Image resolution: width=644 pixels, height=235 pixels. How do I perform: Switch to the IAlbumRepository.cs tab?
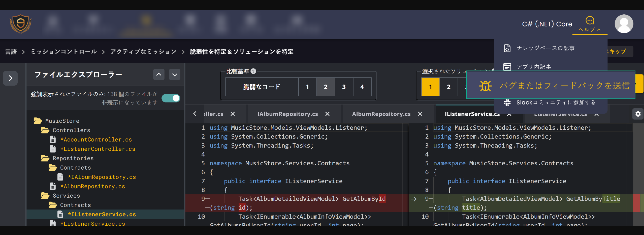pos(287,114)
